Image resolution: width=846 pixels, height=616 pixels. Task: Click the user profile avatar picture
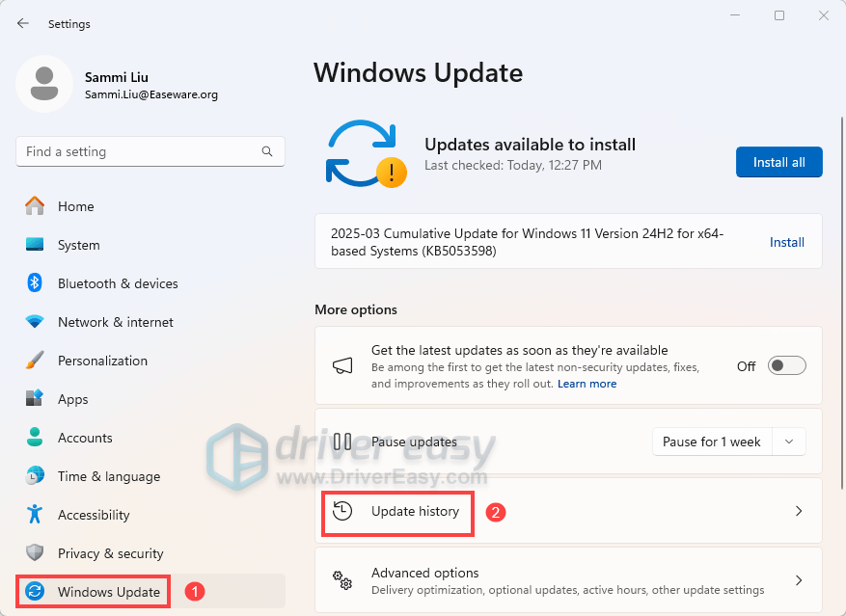coord(43,84)
